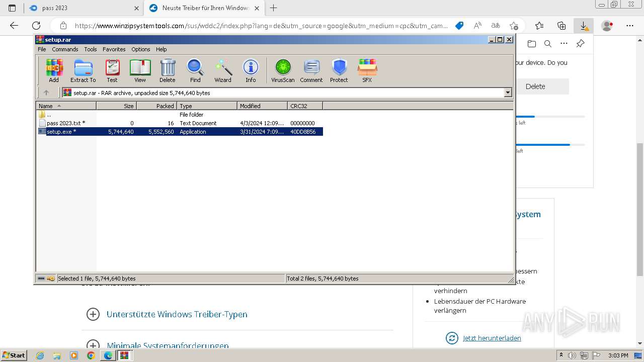
Task: Open a new browser tab
Action: [274, 8]
